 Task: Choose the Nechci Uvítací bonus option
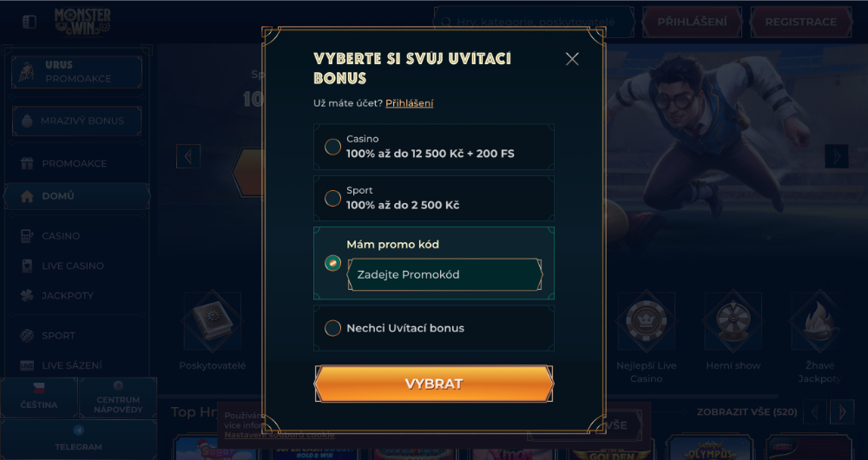coord(433,328)
